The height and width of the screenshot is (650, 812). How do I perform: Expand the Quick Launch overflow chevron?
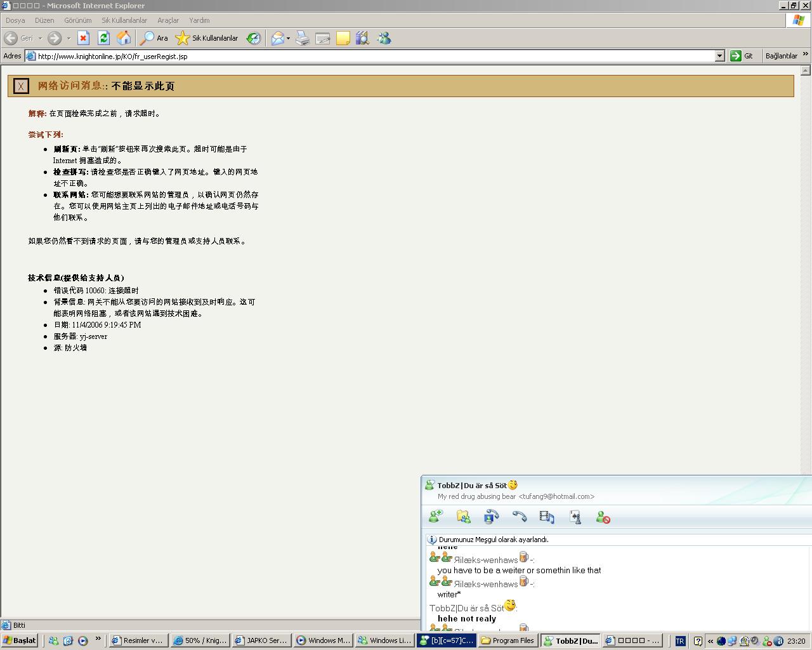tap(98, 639)
